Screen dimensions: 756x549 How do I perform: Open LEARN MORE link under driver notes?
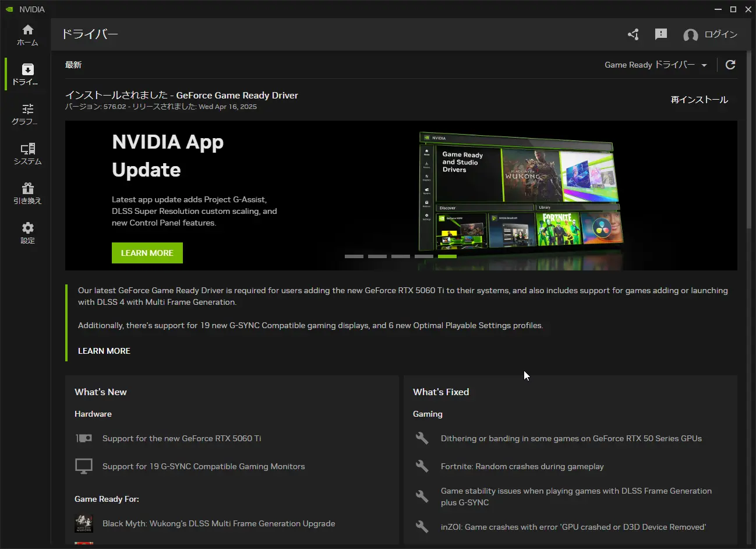click(104, 351)
